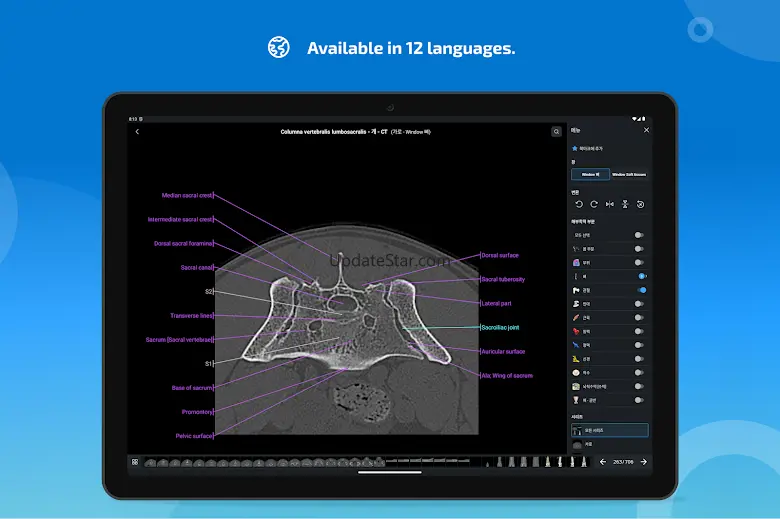The height and width of the screenshot is (519, 780).
Task: Enable the blue vein-icon structures toggle
Action: (639, 344)
